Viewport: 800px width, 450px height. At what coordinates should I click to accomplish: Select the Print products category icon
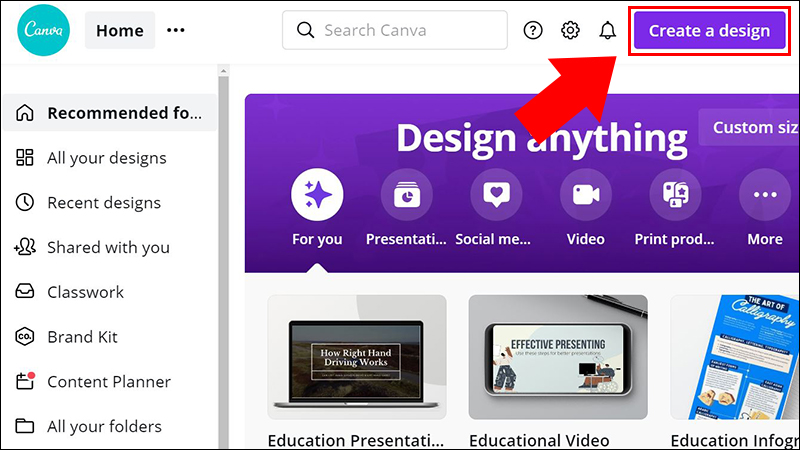pos(675,194)
